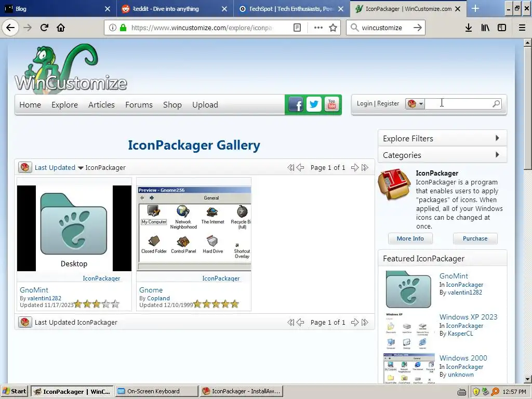
Task: Go to first page in top pager
Action: [x=290, y=168]
